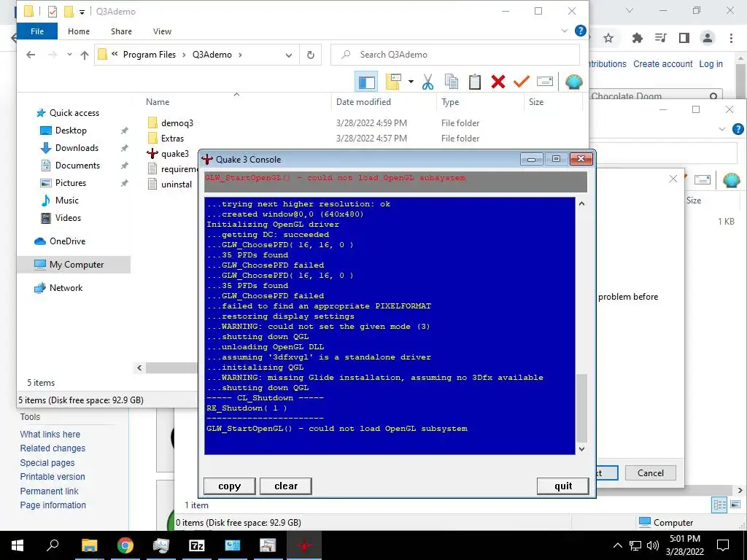
Task: Click the Cancel button in the installer dialog
Action: (650, 472)
